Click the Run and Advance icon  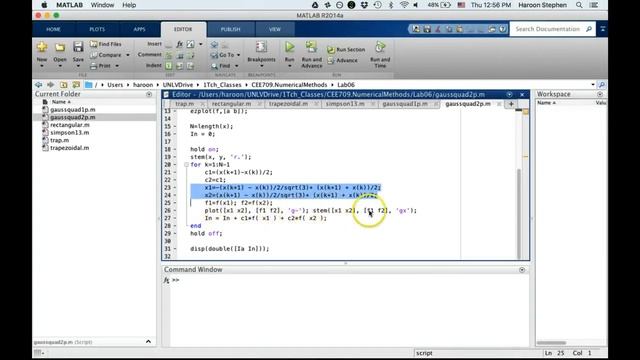coord(311,47)
